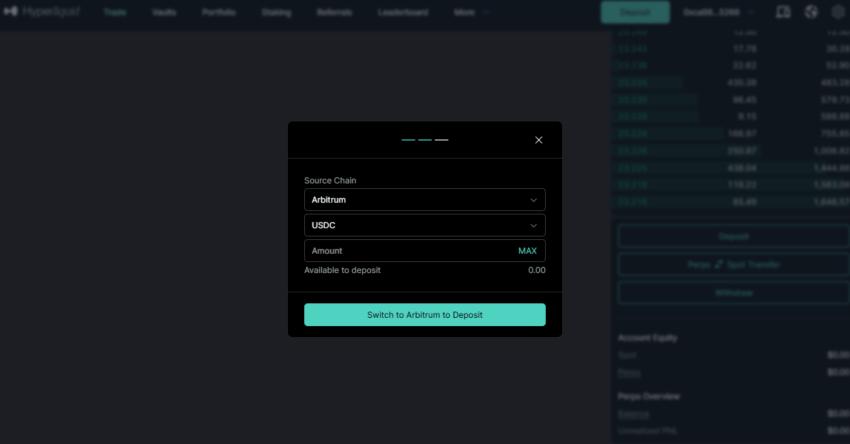Click the book-style icon beside the globe
The width and height of the screenshot is (850, 444).
point(783,12)
